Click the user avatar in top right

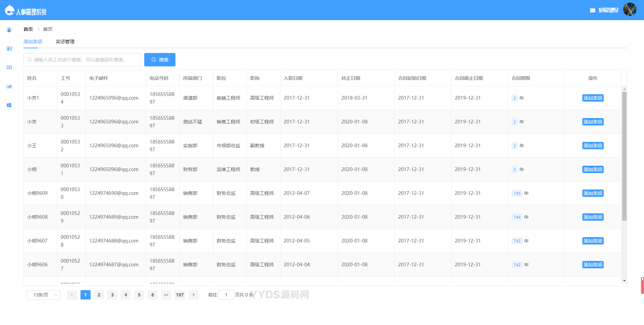(x=630, y=10)
